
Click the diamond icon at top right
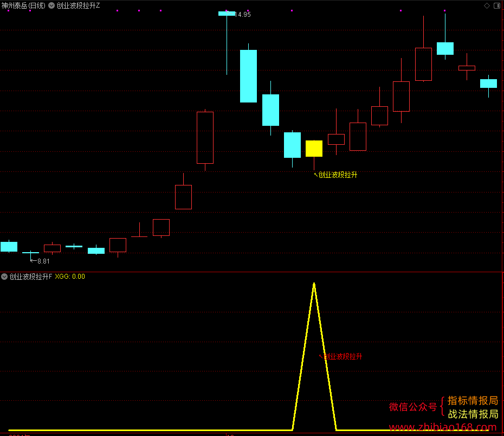tap(487, 5)
